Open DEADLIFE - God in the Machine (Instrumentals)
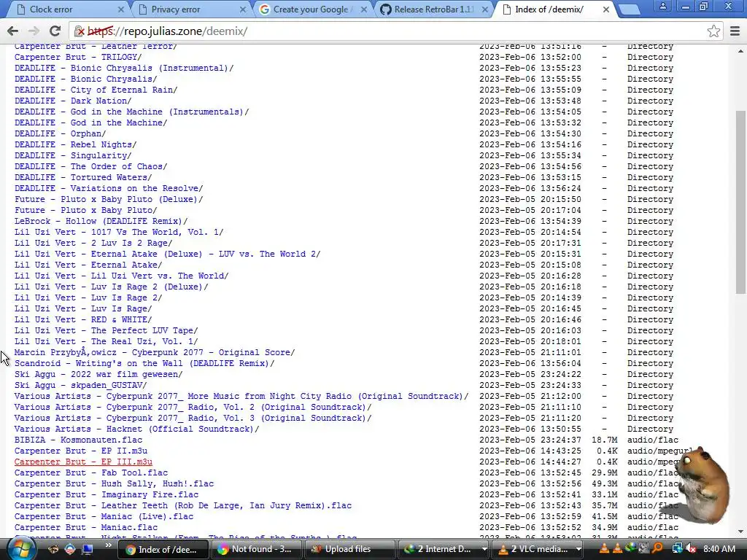The height and width of the screenshot is (560, 747). pyautogui.click(x=131, y=112)
